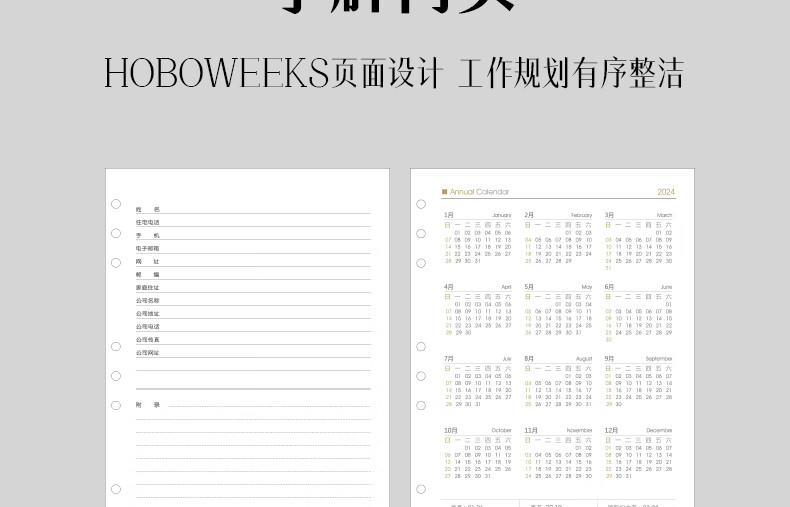Click the topmost binder hole on calendar page
This screenshot has width=790, height=507.
(421, 204)
